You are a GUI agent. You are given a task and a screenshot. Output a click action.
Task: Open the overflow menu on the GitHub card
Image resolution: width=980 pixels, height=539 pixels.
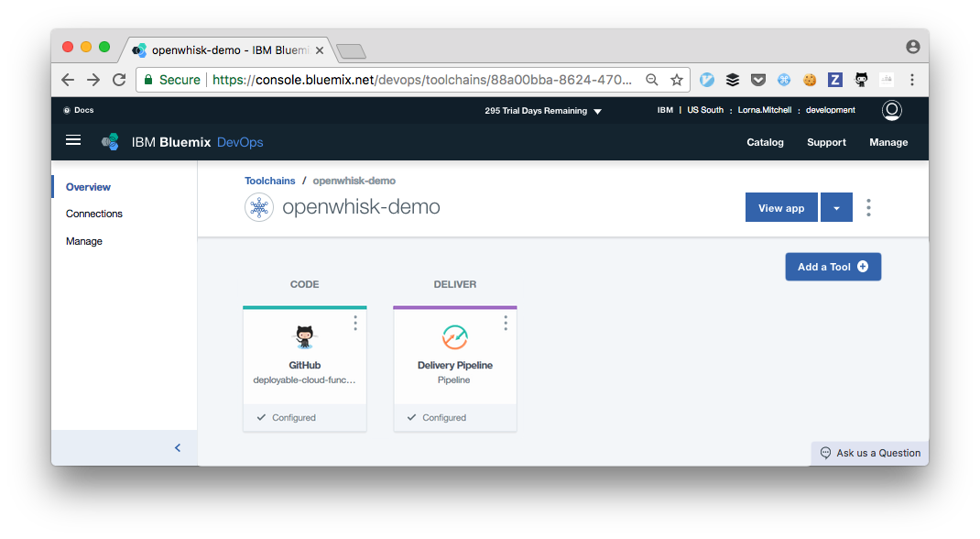coord(355,323)
